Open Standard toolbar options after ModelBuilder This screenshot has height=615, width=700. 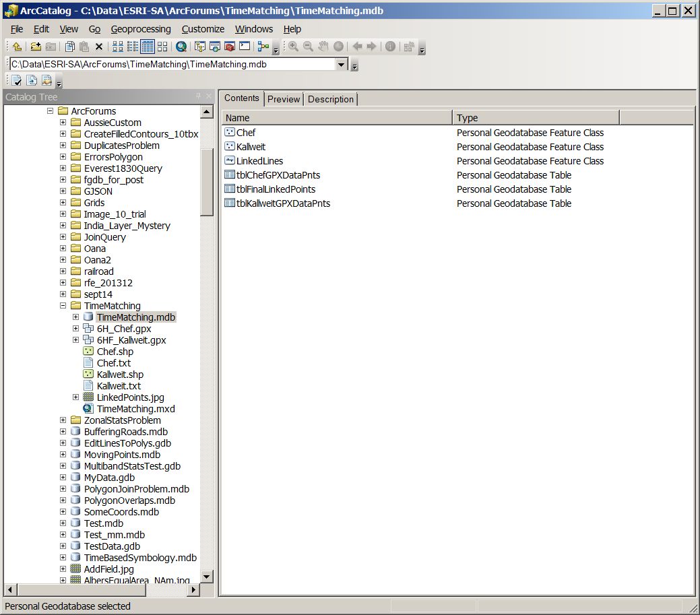[x=276, y=47]
